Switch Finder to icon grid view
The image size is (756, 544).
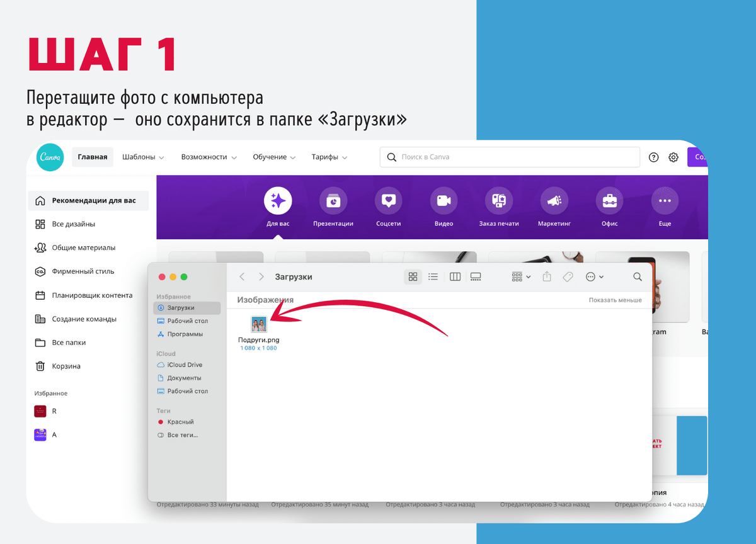(x=413, y=277)
